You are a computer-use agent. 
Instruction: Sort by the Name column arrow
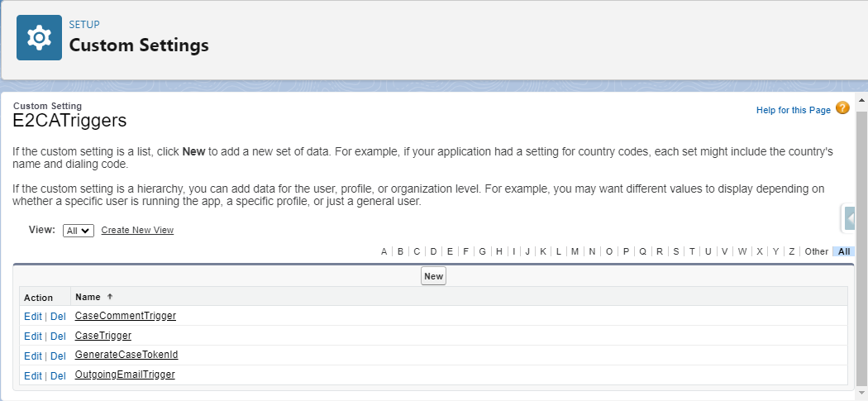pos(110,297)
